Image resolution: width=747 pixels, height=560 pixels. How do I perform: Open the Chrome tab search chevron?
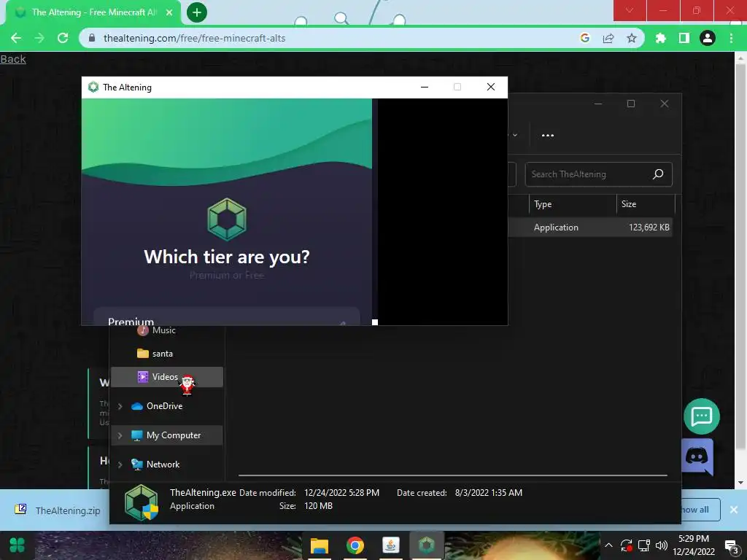pos(630,10)
